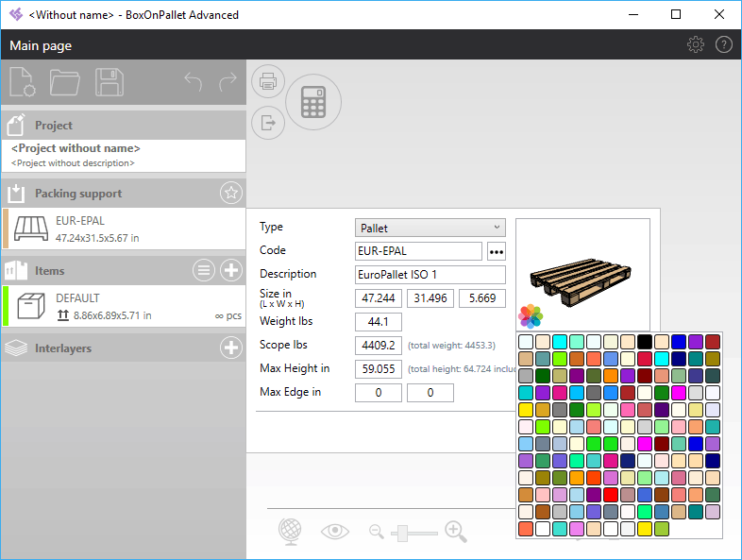Add a new item with plus button
The image size is (742, 560).
231,270
